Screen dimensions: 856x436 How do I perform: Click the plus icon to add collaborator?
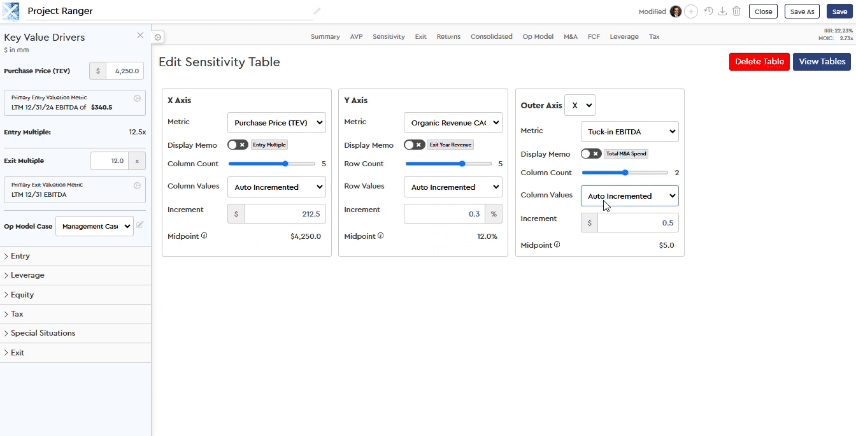coord(692,11)
